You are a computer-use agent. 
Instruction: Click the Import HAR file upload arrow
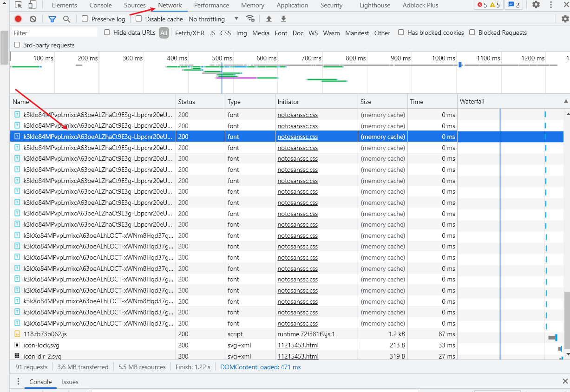coord(269,19)
